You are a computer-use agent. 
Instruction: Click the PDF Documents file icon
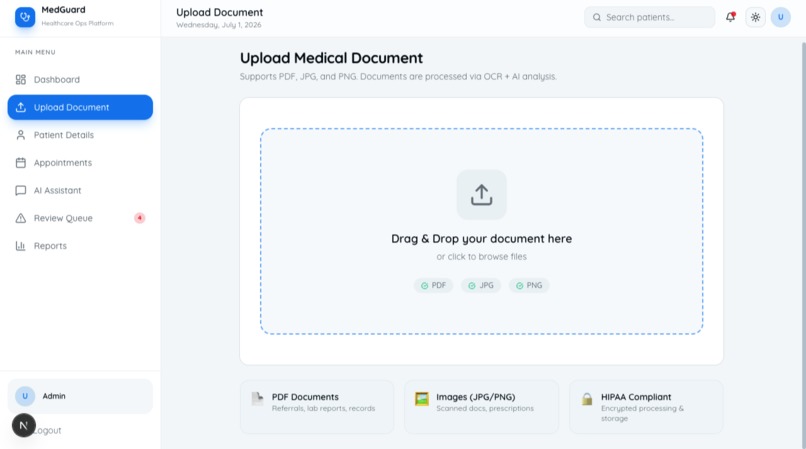click(x=257, y=399)
